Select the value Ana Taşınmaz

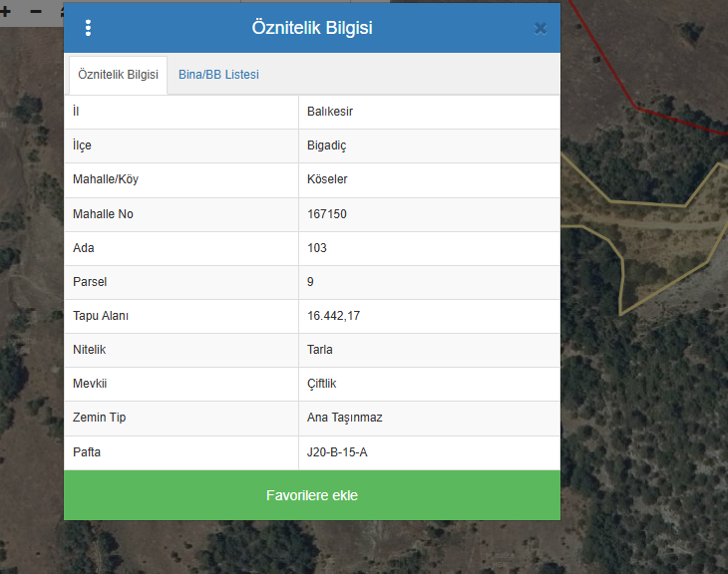[344, 418]
